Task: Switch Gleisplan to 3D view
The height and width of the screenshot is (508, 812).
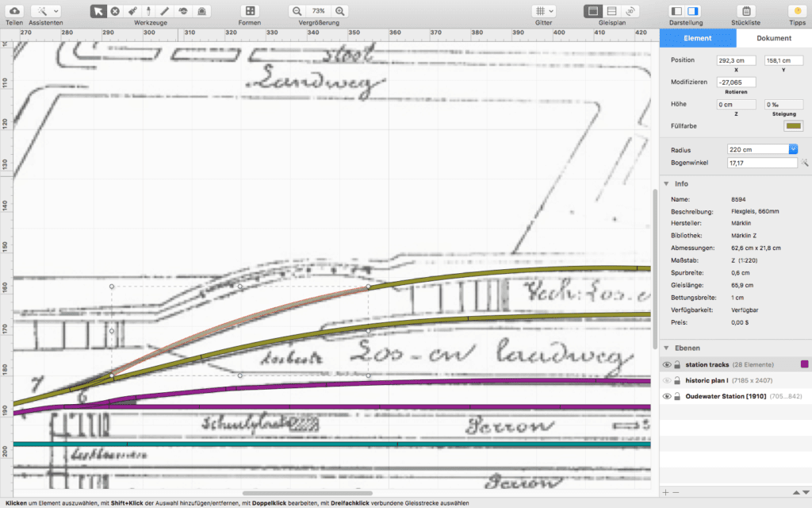Action: [x=631, y=11]
